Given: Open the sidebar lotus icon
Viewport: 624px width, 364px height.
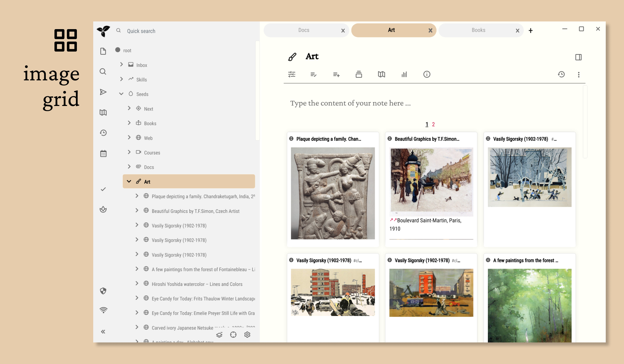Looking at the screenshot, I should pyautogui.click(x=103, y=210).
